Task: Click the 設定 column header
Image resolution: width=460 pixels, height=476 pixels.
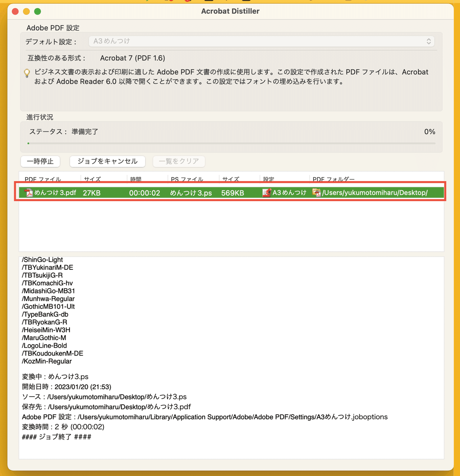Action: [269, 179]
